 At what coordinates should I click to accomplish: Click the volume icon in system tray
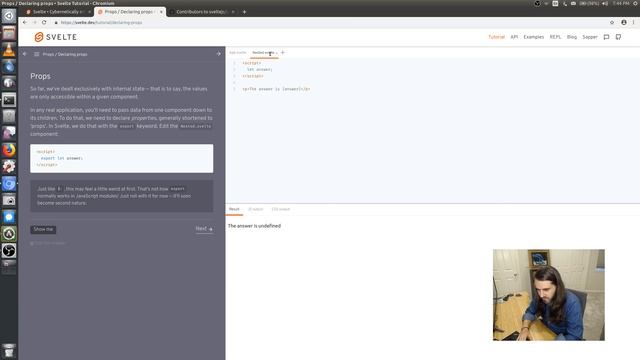coord(605,3)
